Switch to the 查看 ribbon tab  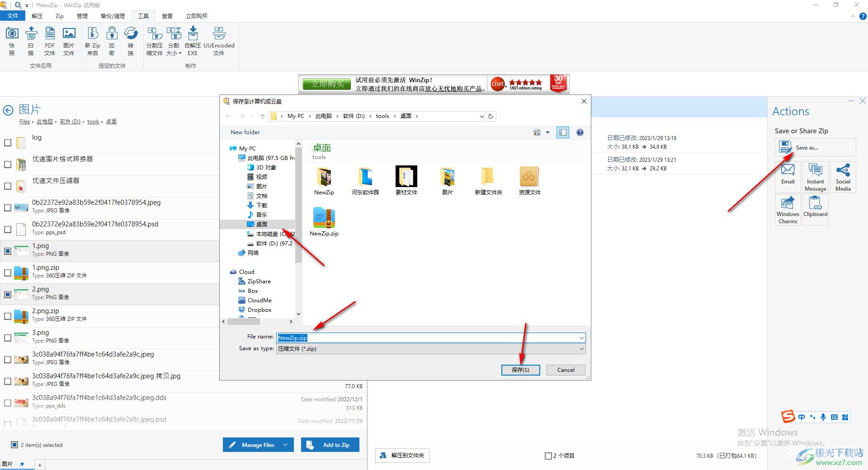coord(167,16)
